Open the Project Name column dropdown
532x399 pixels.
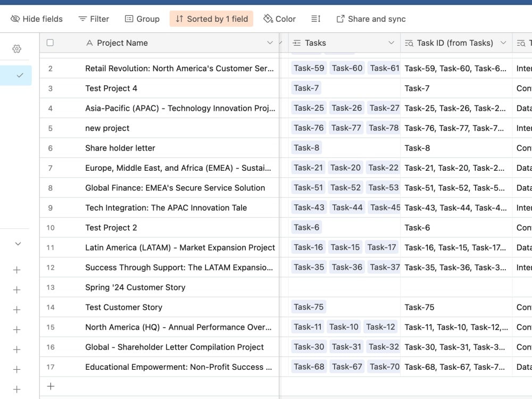pyautogui.click(x=270, y=43)
